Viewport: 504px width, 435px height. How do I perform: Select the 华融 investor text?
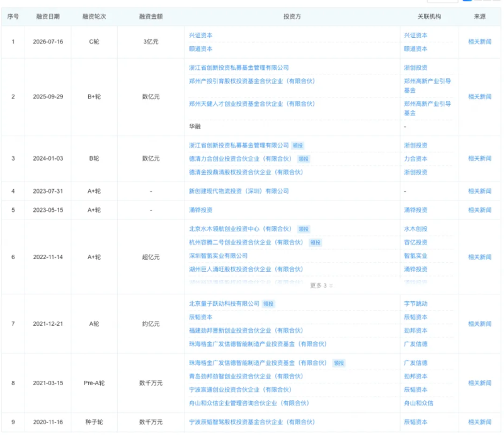coord(195,127)
